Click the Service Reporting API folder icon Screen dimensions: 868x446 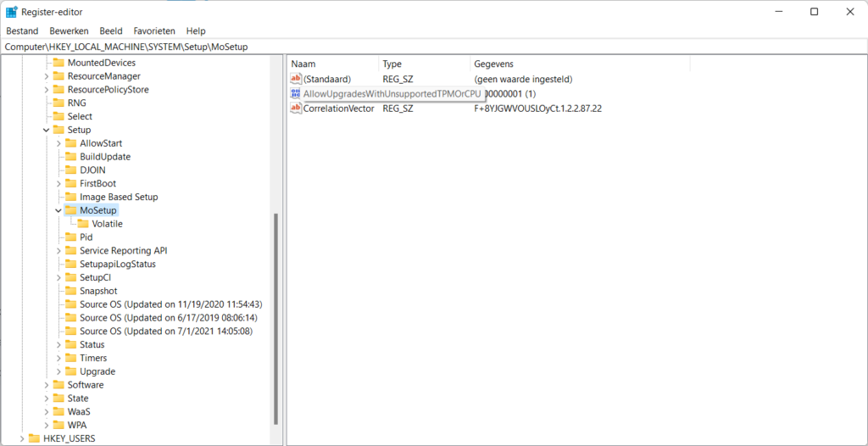point(70,250)
